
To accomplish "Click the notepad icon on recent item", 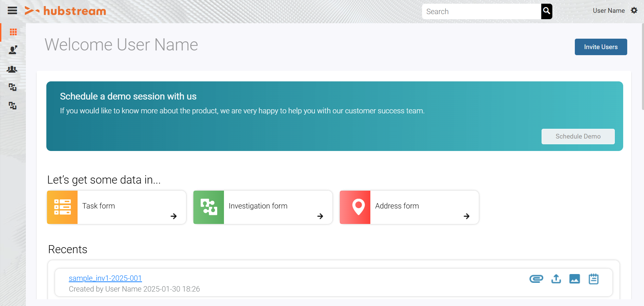I will coord(593,279).
